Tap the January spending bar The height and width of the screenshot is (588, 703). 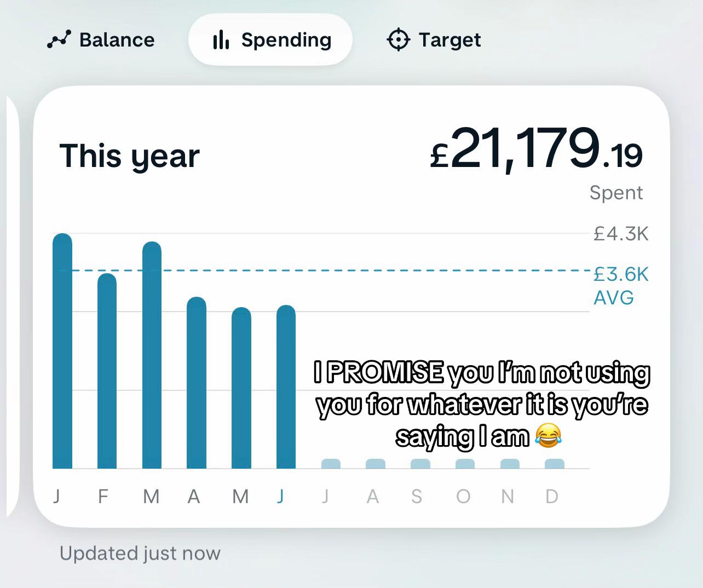(62, 351)
